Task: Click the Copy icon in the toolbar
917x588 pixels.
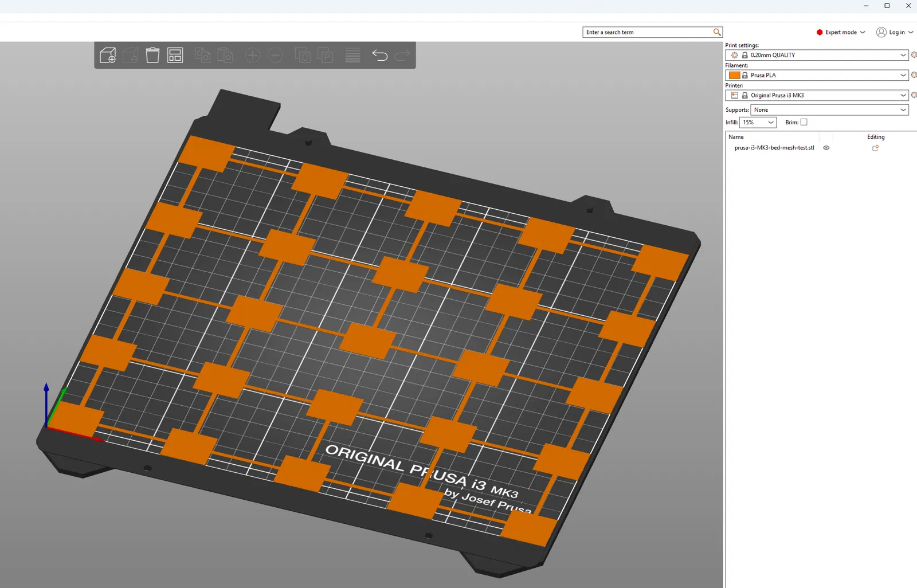Action: point(202,55)
